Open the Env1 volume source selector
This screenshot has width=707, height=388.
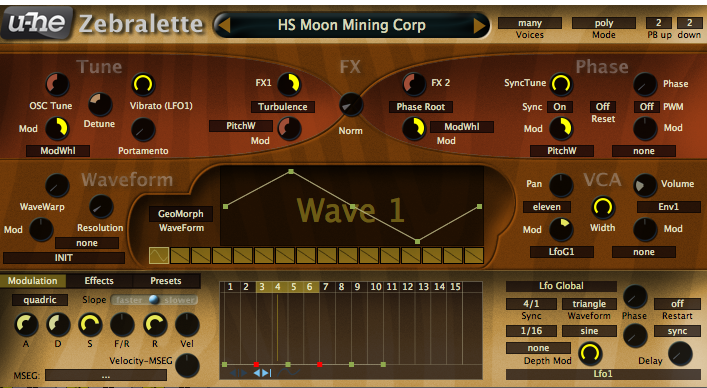coord(669,207)
